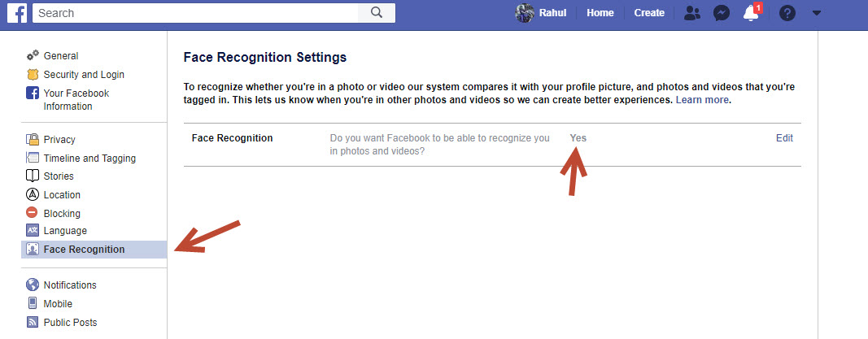868x339 pixels.
Task: Expand the account dropdown arrow
Action: [817, 13]
